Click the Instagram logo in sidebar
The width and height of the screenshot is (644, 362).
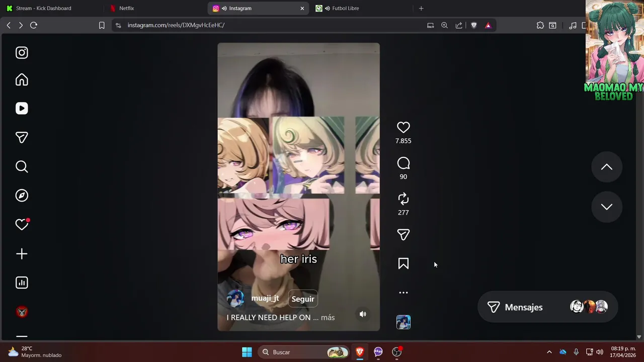[22, 53]
